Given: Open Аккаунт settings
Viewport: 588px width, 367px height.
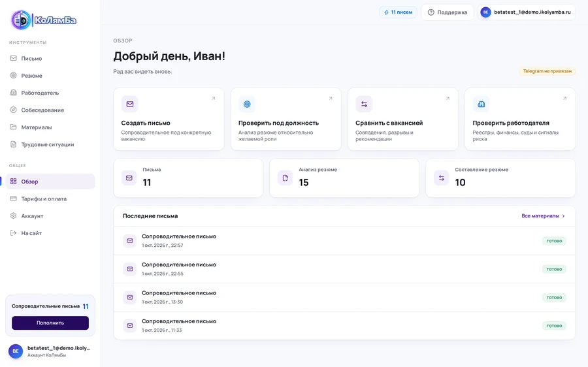Looking at the screenshot, I should 50,216.
